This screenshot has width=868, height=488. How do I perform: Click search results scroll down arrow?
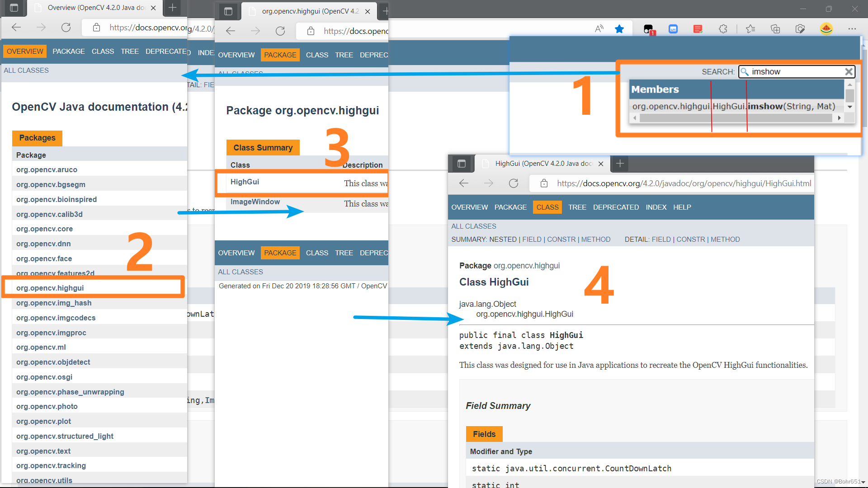(x=849, y=107)
